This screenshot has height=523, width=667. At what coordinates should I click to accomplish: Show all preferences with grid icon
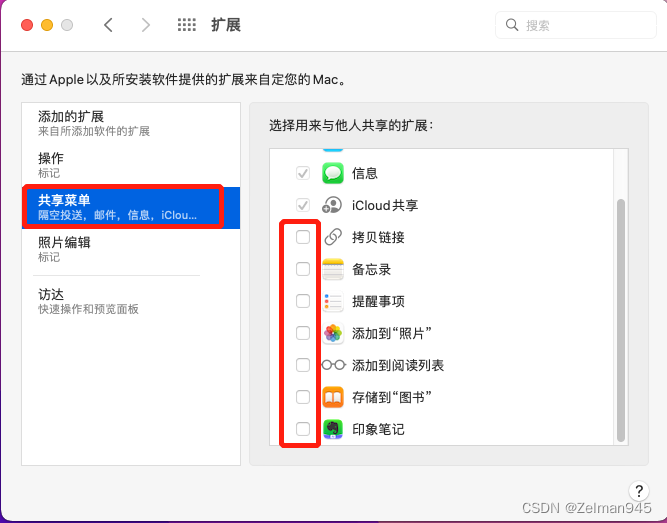[x=187, y=25]
